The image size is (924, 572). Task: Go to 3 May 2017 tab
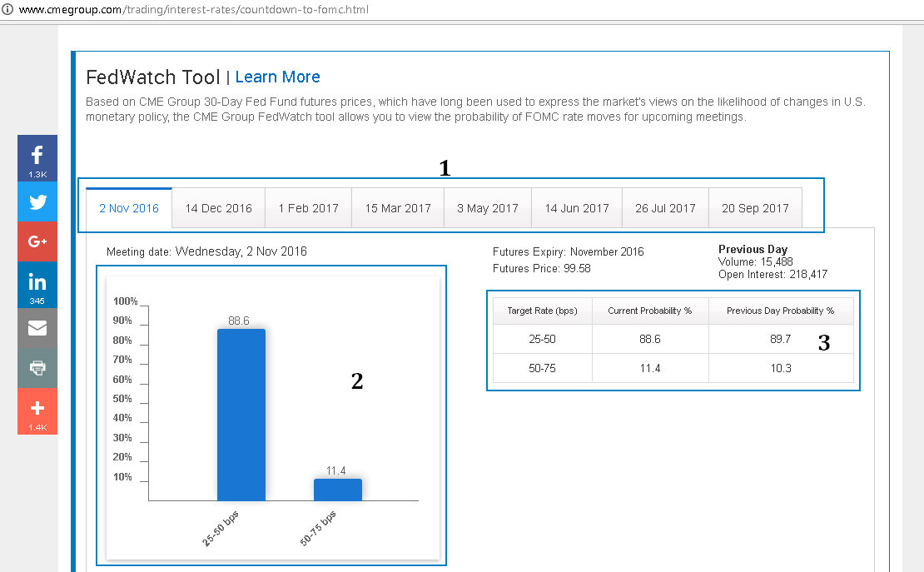point(488,208)
